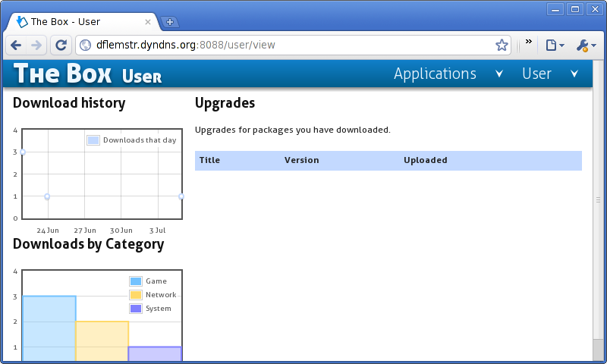Image resolution: width=607 pixels, height=364 pixels.
Task: Open a new tab with plus button
Action: (x=170, y=22)
